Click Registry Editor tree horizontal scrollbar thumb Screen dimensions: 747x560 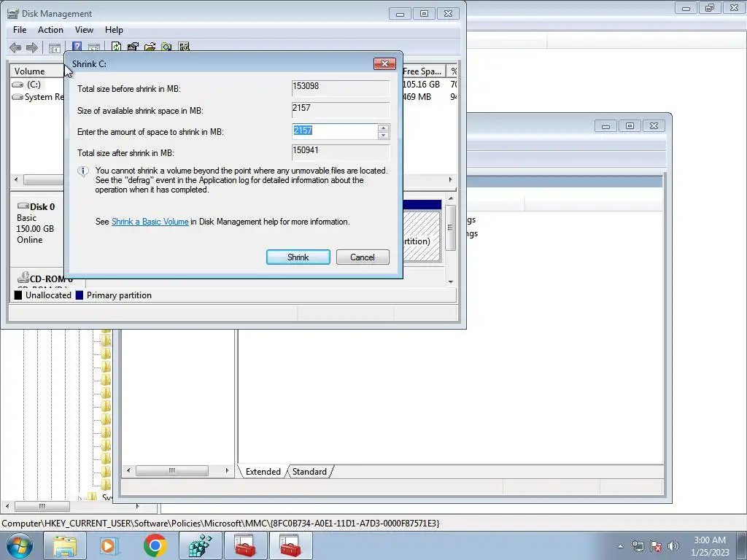[x=42, y=506]
